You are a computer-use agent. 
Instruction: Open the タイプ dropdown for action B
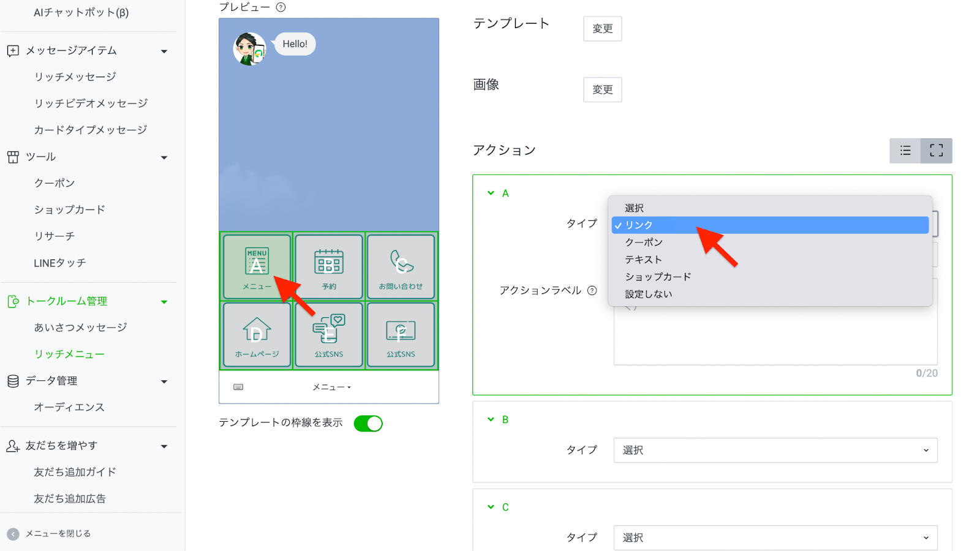coord(775,451)
